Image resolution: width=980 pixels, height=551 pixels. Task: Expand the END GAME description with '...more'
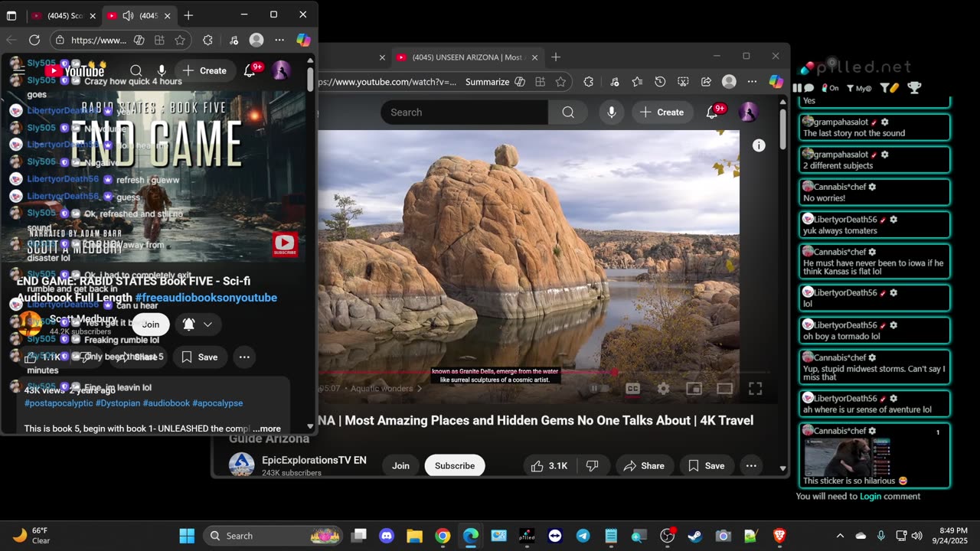click(266, 429)
